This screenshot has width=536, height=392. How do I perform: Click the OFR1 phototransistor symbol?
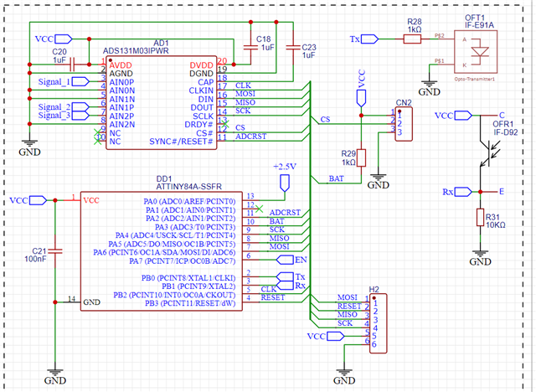pyautogui.click(x=487, y=153)
